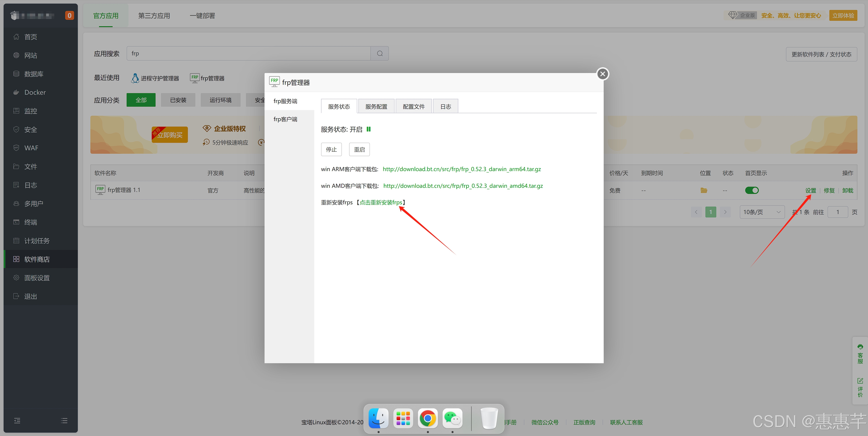Go to next page arrow
Screen dimensions: 868x436
725,212
